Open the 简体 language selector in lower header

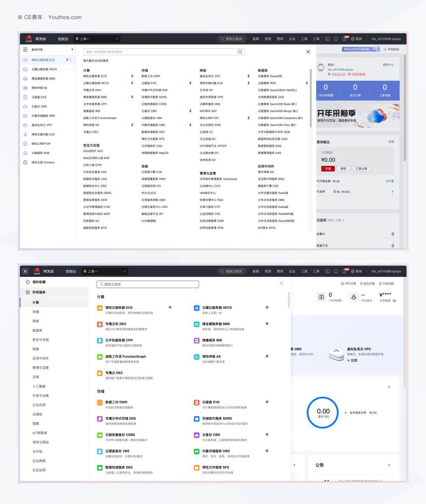pos(356,271)
